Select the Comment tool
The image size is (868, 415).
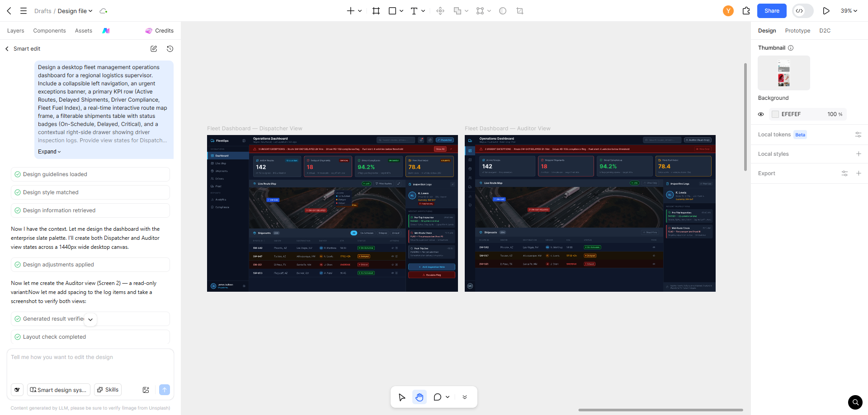[x=437, y=397]
